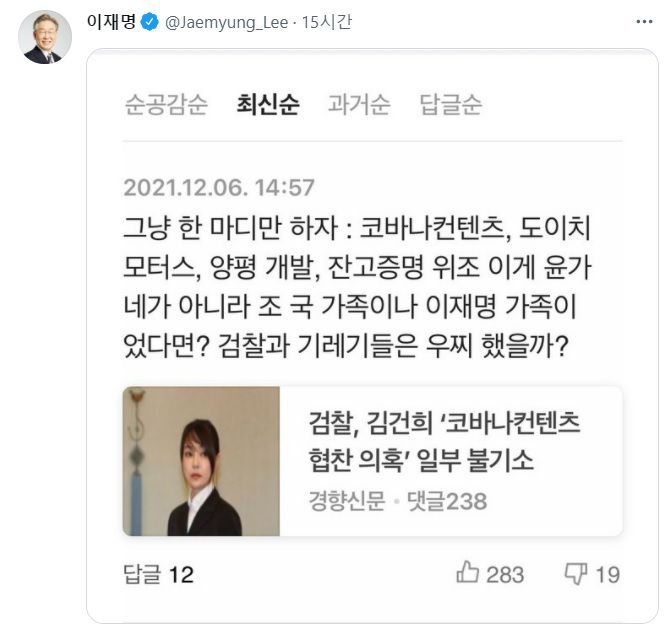
Task: Click the thumbs-up like icon
Action: pos(467,572)
